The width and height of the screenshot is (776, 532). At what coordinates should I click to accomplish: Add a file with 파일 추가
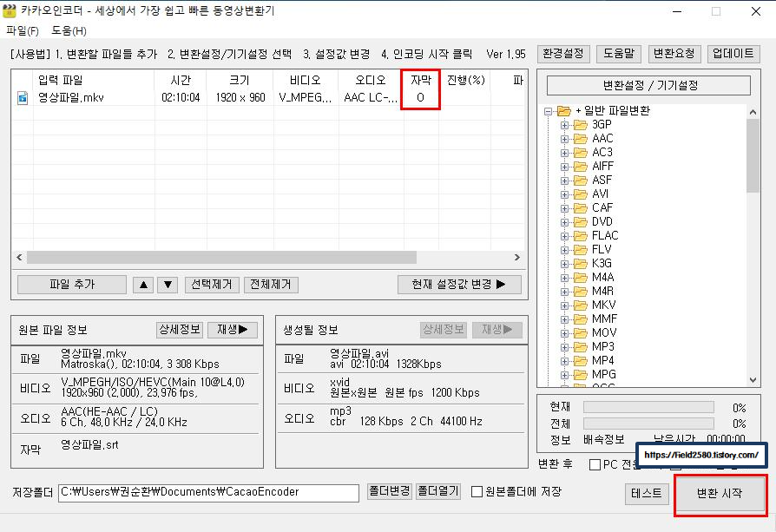[72, 285]
